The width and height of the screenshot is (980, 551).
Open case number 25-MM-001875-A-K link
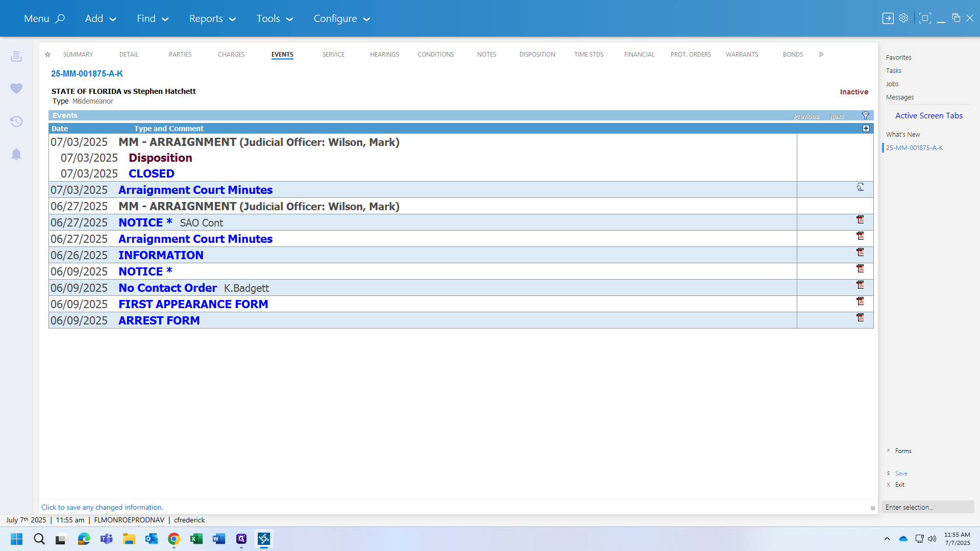click(x=87, y=73)
